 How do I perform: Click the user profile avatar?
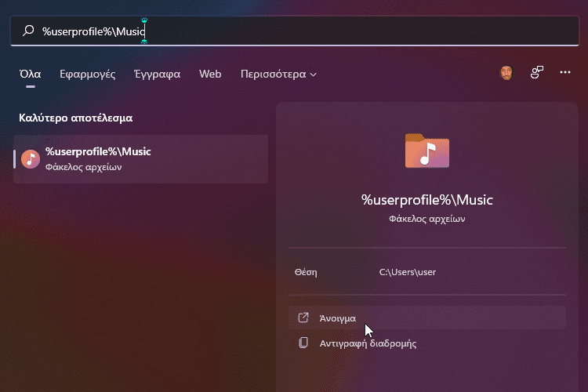(506, 73)
